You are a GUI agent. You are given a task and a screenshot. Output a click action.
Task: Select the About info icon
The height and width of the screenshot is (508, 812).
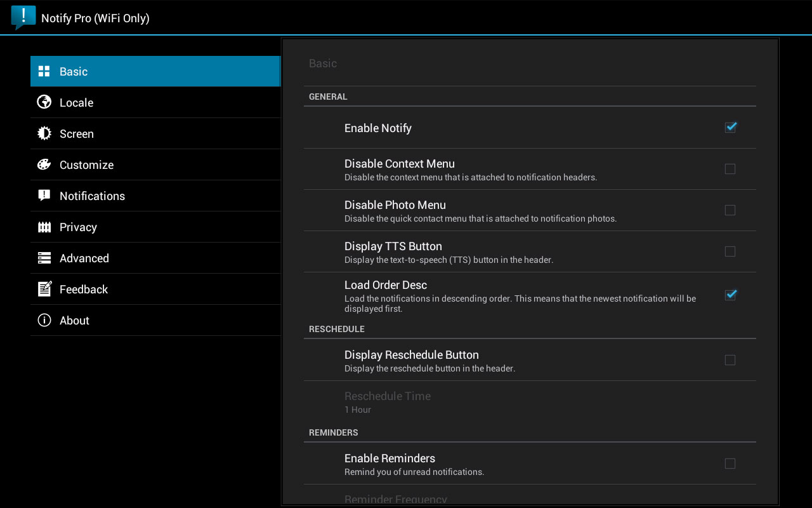44,320
